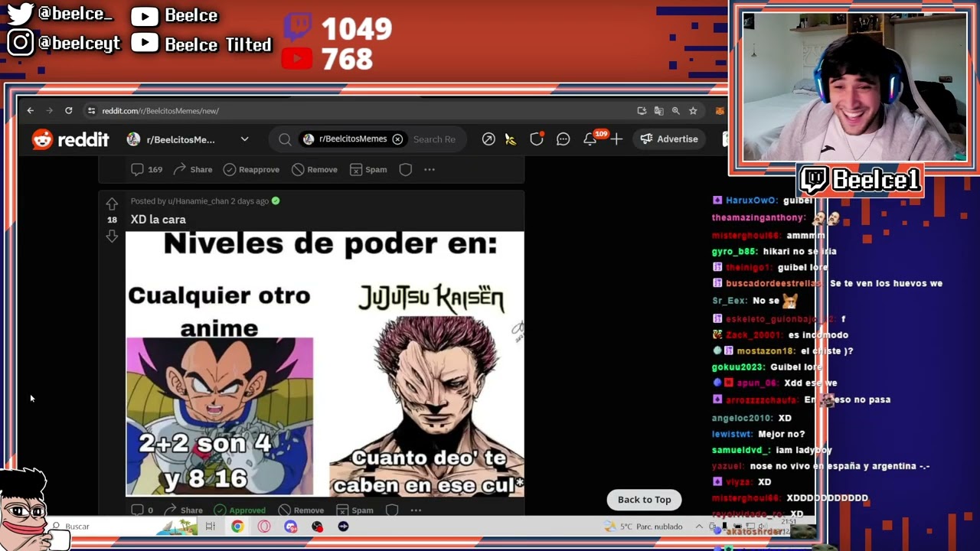Open the r/BeelcitosMe... community dropdown

[x=188, y=139]
